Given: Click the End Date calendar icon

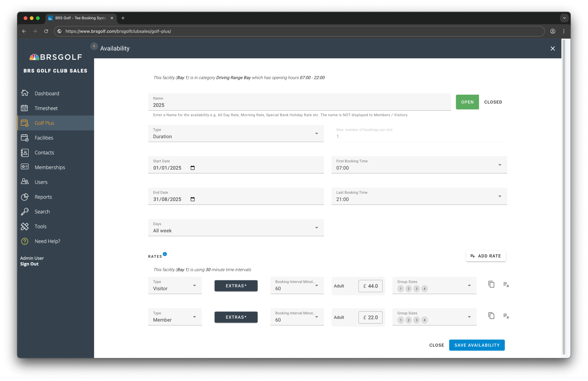Looking at the screenshot, I should [192, 199].
